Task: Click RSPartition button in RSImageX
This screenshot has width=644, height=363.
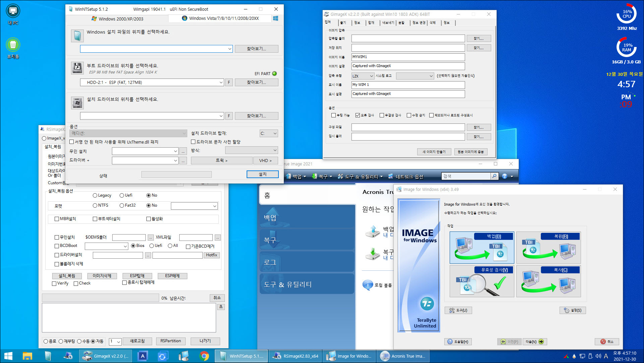Action: coord(171,341)
